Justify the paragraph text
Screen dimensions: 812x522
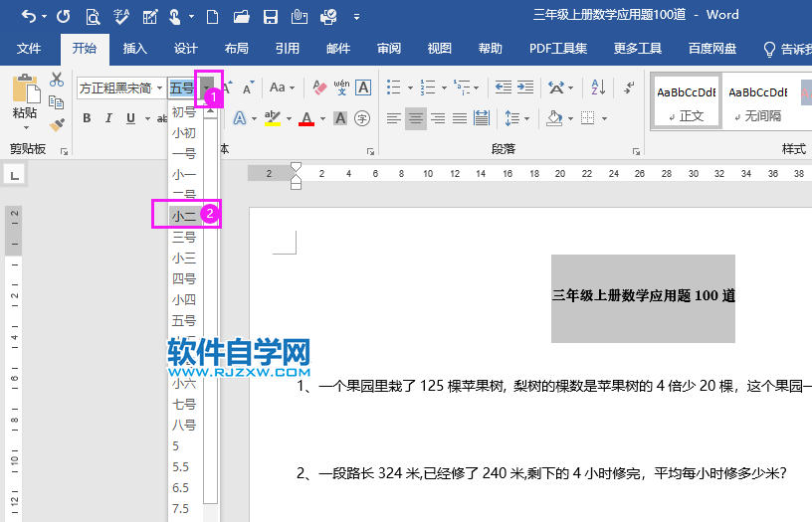point(460,118)
